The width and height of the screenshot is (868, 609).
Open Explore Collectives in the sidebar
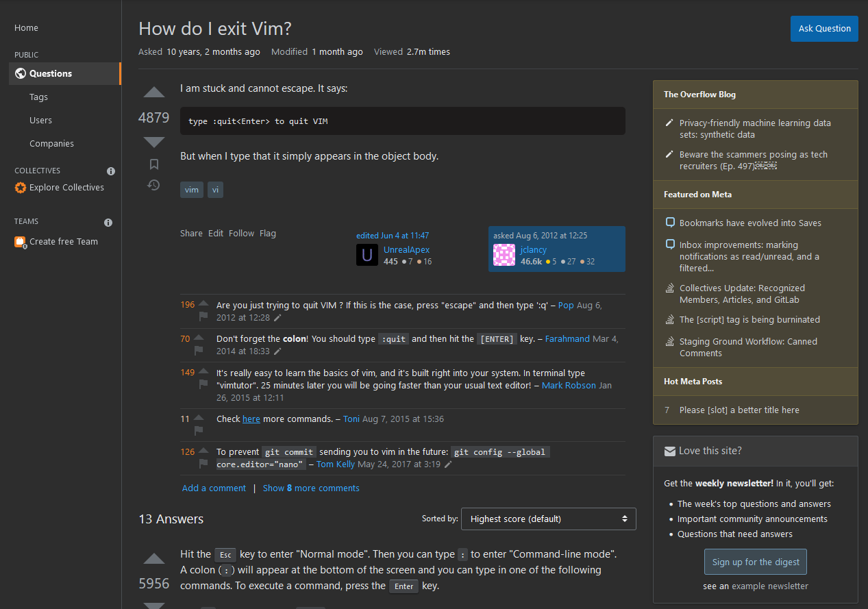click(66, 188)
